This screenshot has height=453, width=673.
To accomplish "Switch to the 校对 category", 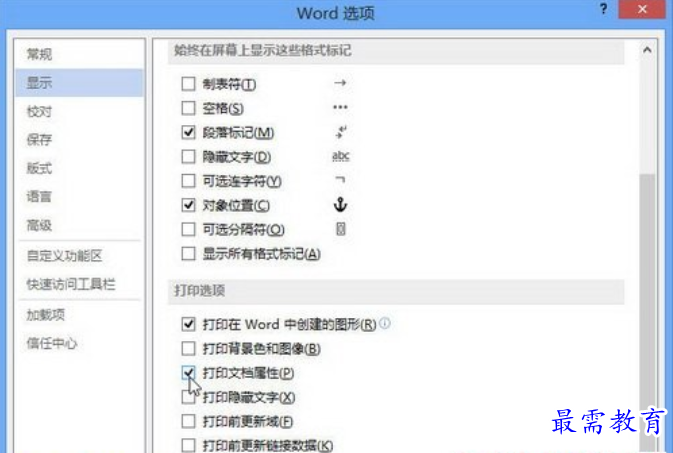I will [x=79, y=111].
